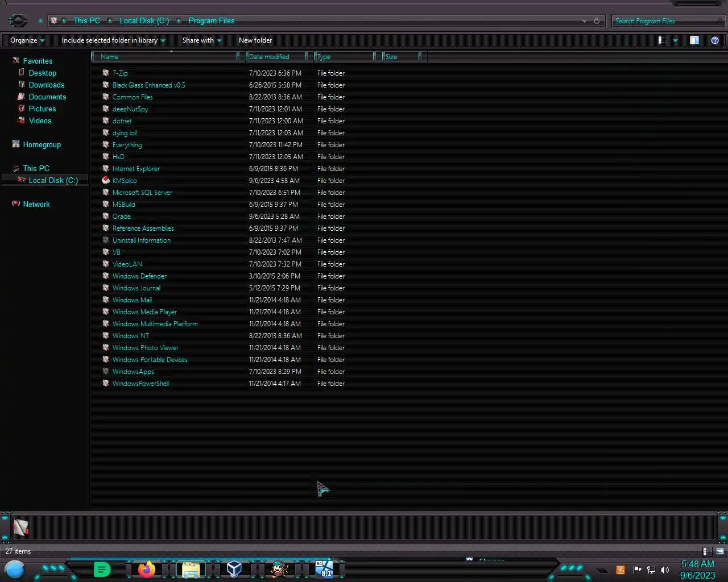Click the Videos icon in the sidebar
This screenshot has height=582, width=728.
pos(22,120)
